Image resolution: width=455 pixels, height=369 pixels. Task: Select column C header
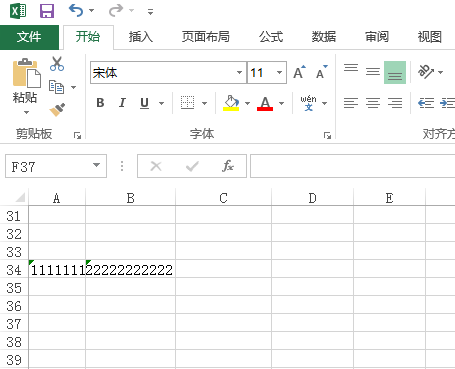223,198
